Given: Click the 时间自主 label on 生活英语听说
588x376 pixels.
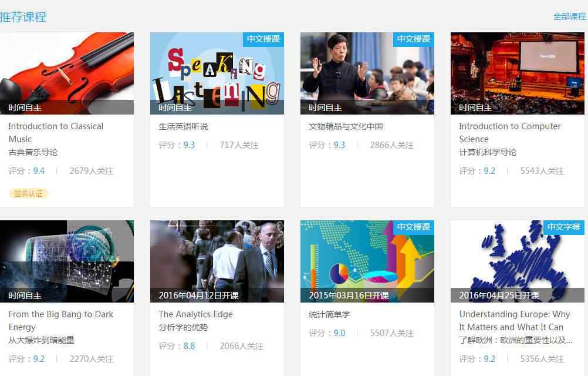Looking at the screenshot, I should coord(175,108).
